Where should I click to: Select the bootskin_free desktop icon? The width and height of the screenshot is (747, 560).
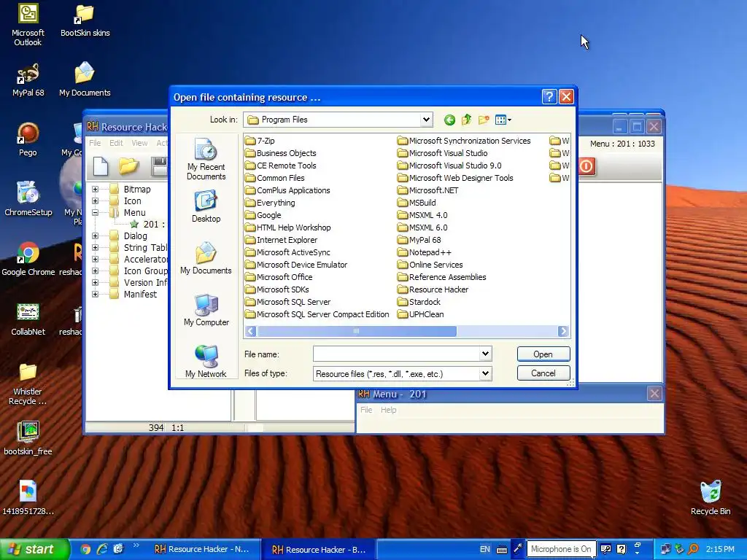click(x=28, y=438)
